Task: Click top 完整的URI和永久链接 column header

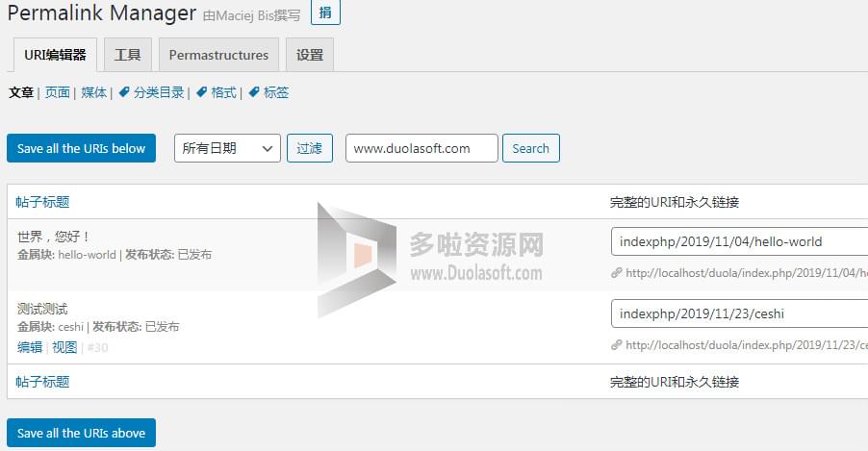Action: pos(675,202)
